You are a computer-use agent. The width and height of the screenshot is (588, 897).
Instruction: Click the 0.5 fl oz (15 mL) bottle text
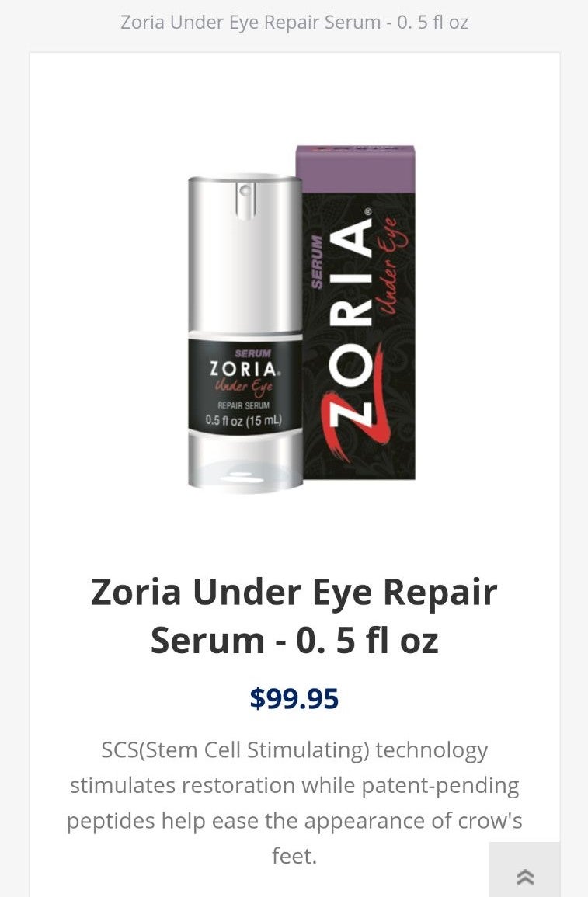(244, 420)
